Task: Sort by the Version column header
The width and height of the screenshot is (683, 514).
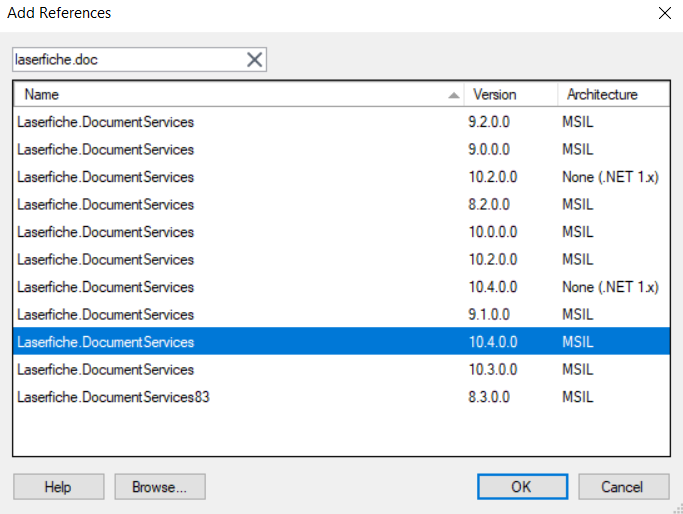Action: tap(511, 95)
